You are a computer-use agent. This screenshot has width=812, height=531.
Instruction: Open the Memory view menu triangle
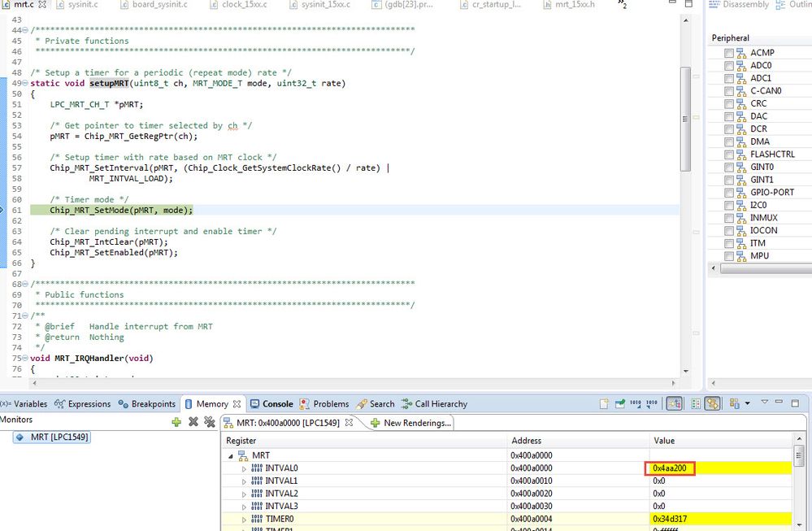click(764, 402)
